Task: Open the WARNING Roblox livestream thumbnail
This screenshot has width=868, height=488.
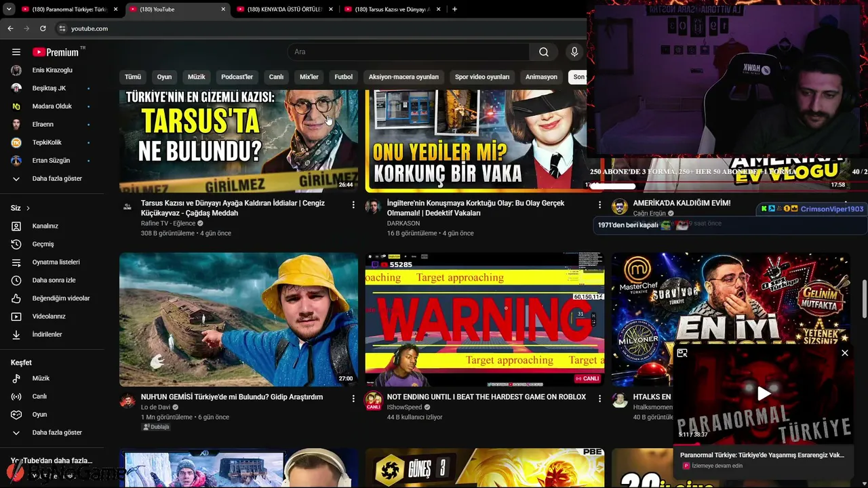Action: pyautogui.click(x=484, y=319)
